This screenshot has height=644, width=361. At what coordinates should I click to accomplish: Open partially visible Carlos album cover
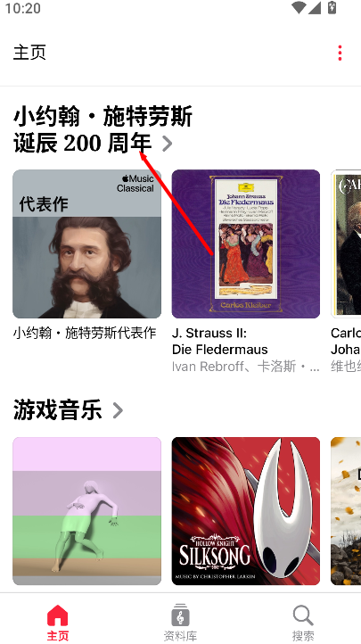346,244
